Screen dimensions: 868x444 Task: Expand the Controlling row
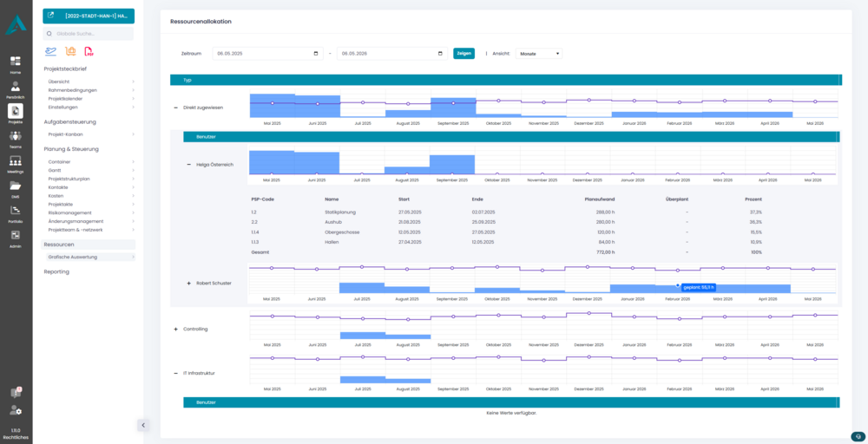click(x=176, y=329)
